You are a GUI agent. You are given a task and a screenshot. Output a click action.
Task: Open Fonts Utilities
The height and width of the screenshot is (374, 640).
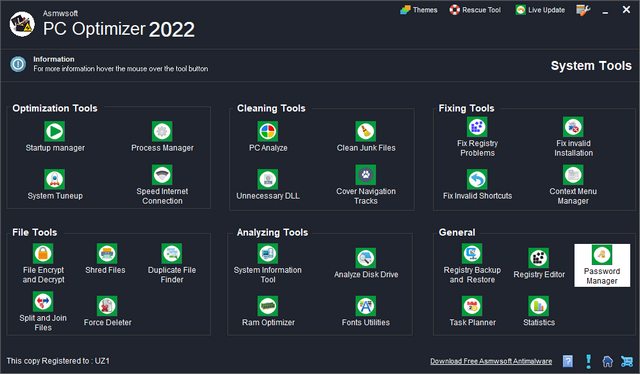tap(366, 312)
